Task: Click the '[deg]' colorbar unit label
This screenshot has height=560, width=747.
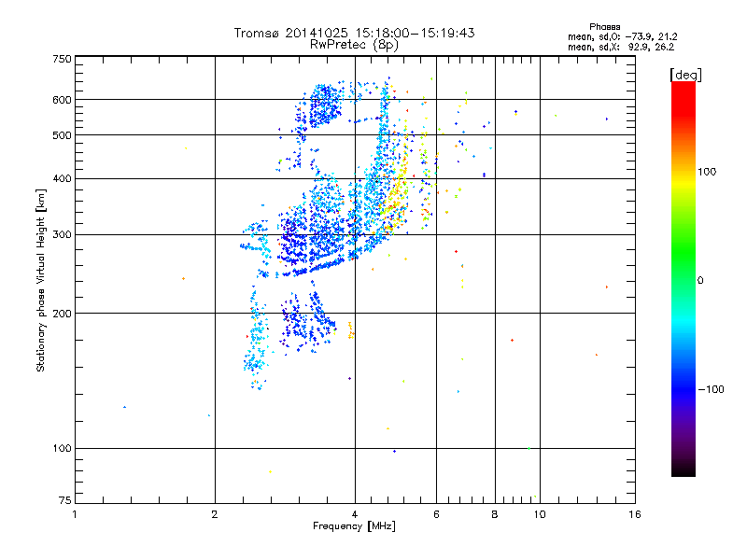Action: pyautogui.click(x=685, y=75)
